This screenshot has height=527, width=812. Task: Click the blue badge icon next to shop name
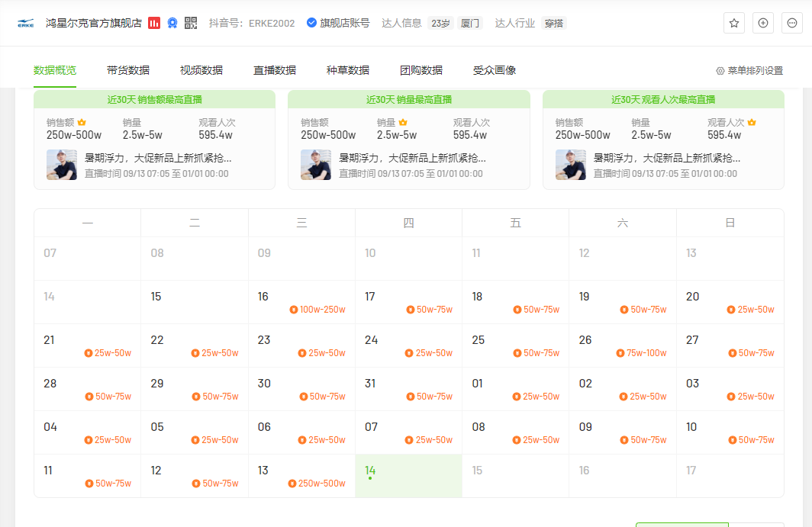coord(172,24)
